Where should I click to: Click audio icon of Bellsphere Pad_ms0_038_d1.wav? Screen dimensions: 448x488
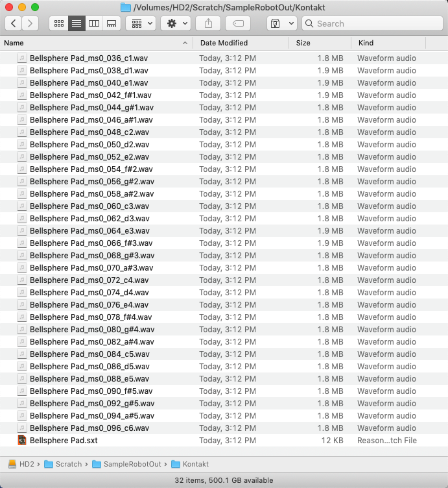[x=22, y=70]
